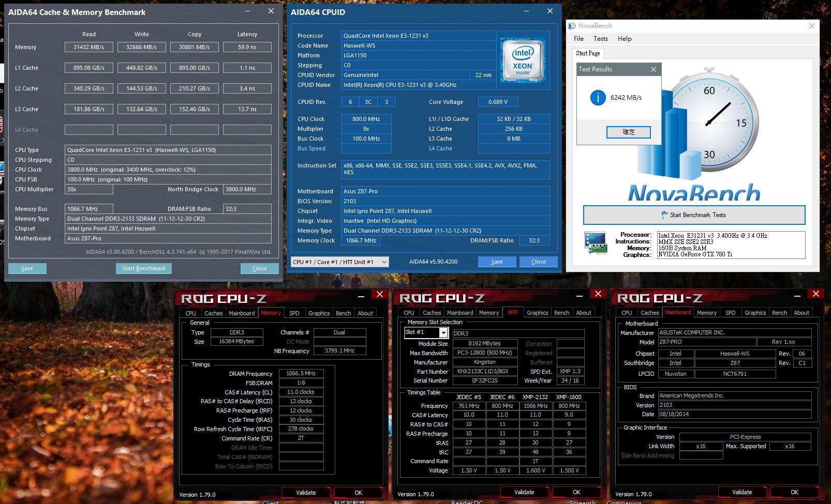The width and height of the screenshot is (831, 504).
Task: Click the Instruction Set text box in CPUID
Action: click(445, 169)
